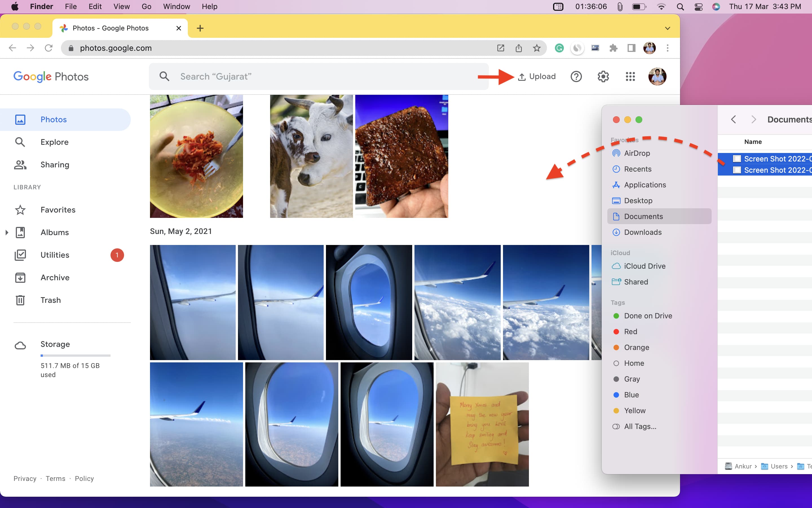Click the Upload button in Google Photos
This screenshot has height=508, width=812.
pos(537,76)
